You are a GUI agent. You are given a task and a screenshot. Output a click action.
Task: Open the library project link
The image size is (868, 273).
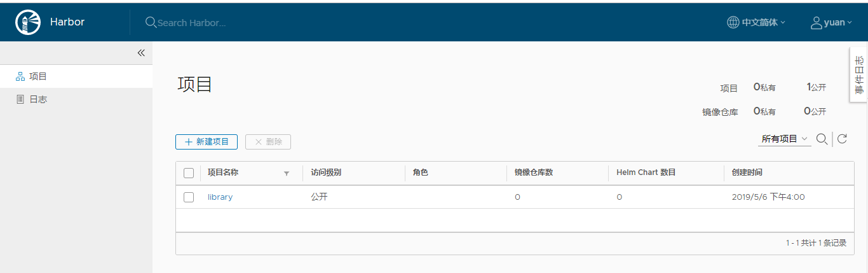(x=220, y=197)
